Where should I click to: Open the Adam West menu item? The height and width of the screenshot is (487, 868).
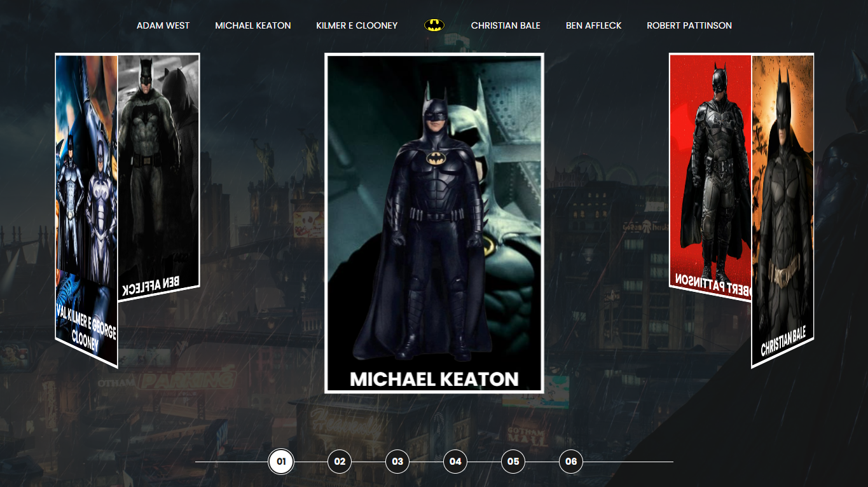click(x=163, y=25)
